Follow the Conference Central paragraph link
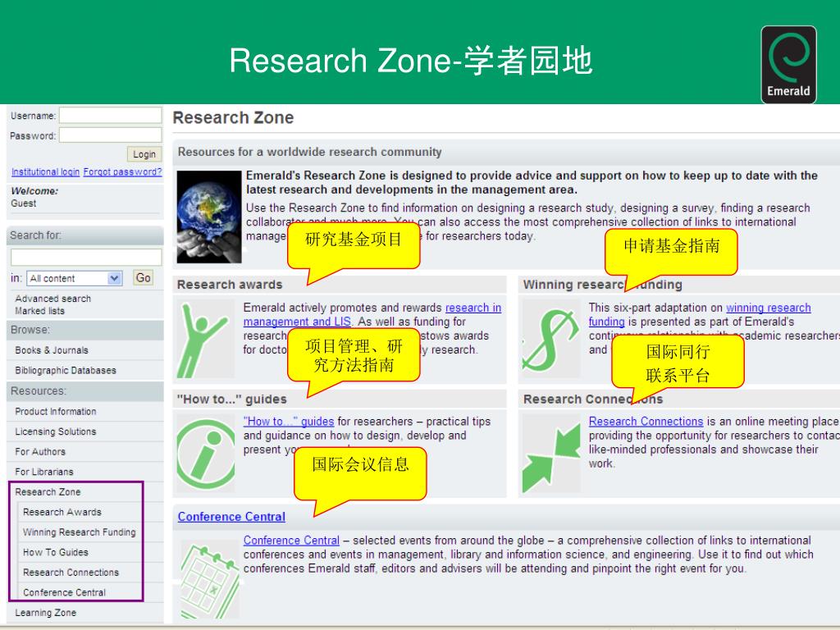This screenshot has height=630, width=840. 291,541
